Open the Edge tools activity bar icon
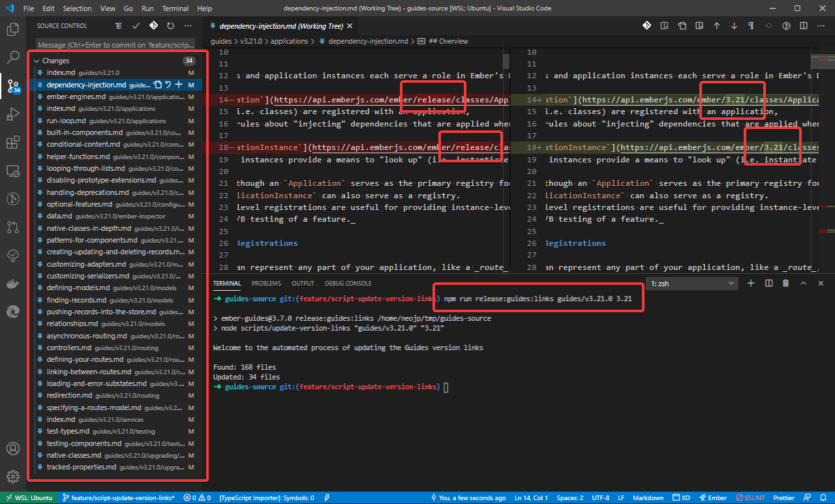 [x=12, y=312]
